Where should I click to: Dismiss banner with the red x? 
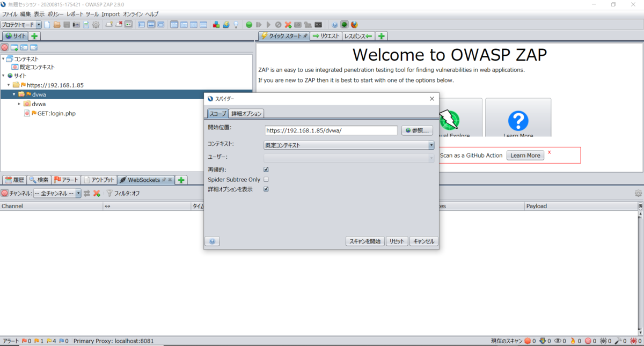pos(549,152)
